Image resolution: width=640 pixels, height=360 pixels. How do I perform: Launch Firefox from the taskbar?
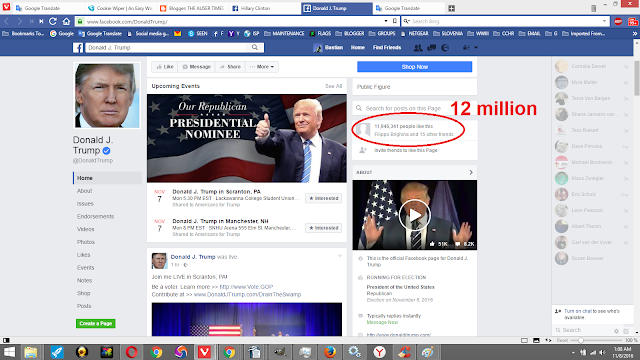point(330,352)
